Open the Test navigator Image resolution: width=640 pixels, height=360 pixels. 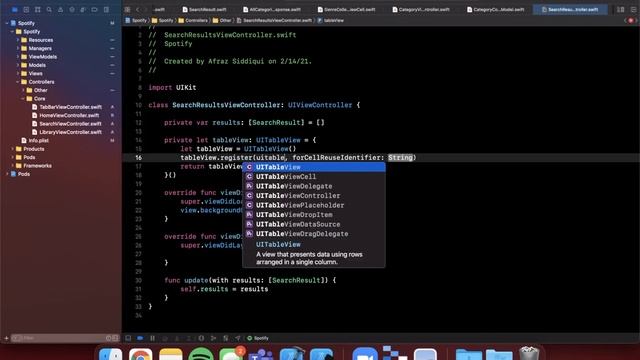click(x=72, y=9)
